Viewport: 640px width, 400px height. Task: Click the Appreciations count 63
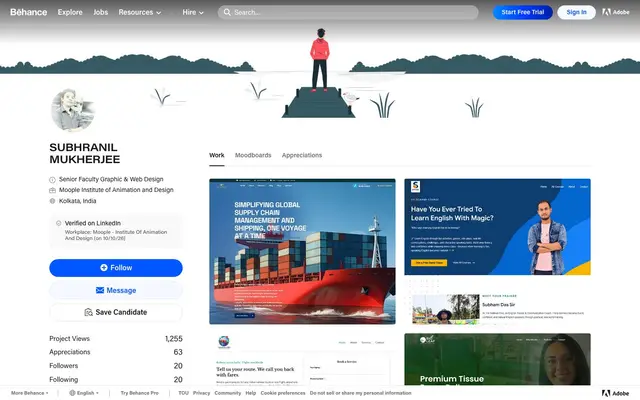click(178, 352)
